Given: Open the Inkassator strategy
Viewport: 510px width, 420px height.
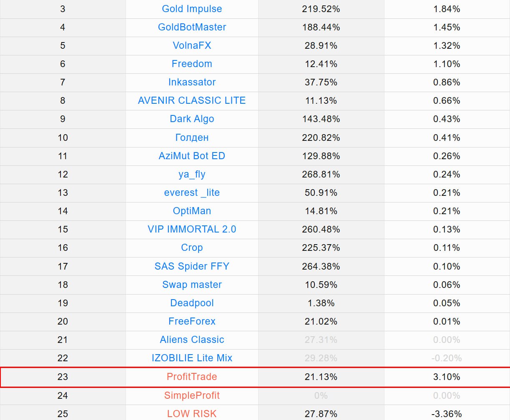Looking at the screenshot, I should (192, 82).
